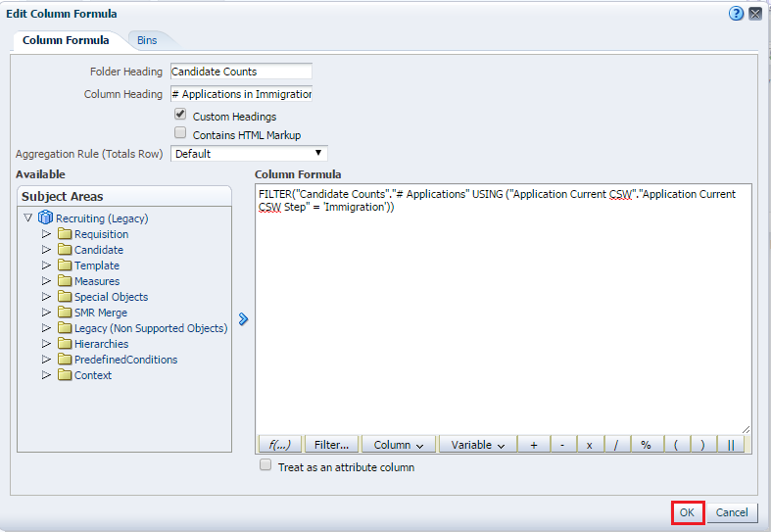
Task: Select the Column Formula tab
Action: [66, 40]
